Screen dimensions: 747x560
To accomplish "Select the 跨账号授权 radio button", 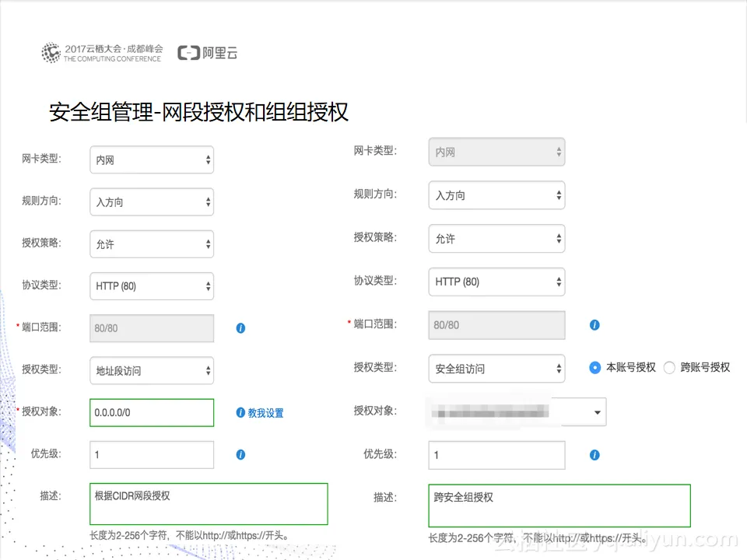I will (x=669, y=368).
